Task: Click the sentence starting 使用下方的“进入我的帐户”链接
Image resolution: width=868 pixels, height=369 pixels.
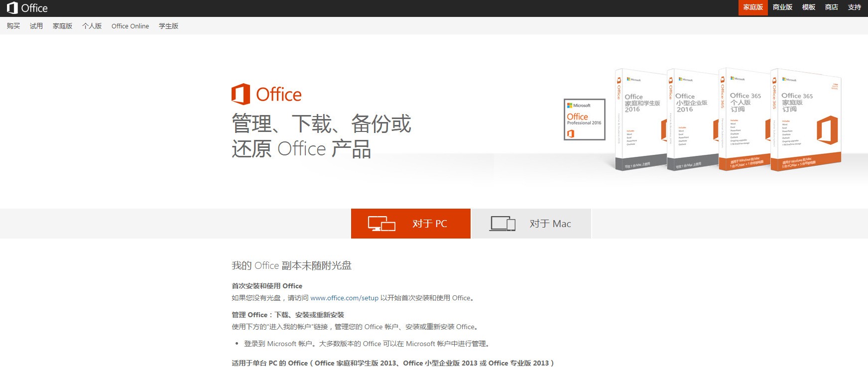Action: coord(356,327)
